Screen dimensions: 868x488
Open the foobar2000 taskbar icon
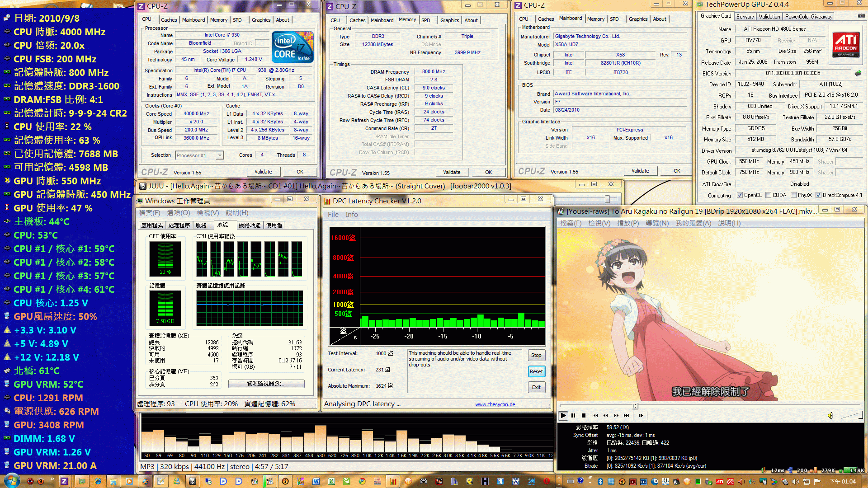tap(192, 481)
